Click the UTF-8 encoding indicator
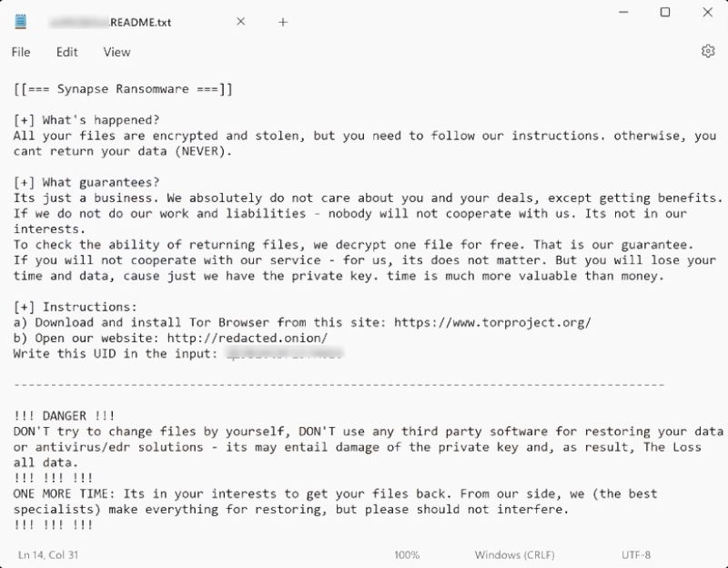Image resolution: width=728 pixels, height=568 pixels. 636,554
